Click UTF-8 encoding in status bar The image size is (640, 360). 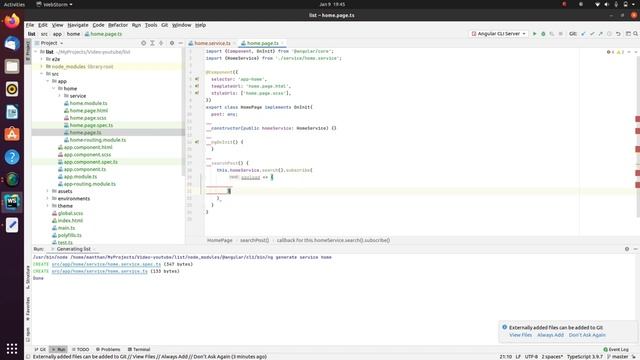531,357
